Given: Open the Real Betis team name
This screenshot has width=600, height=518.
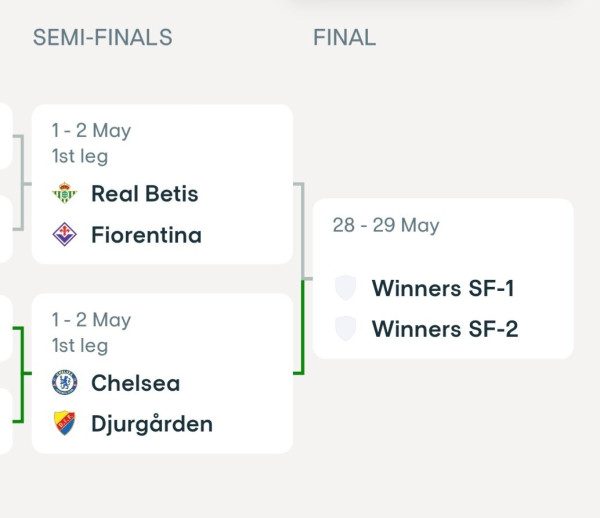Looking at the screenshot, I should pyautogui.click(x=145, y=194).
